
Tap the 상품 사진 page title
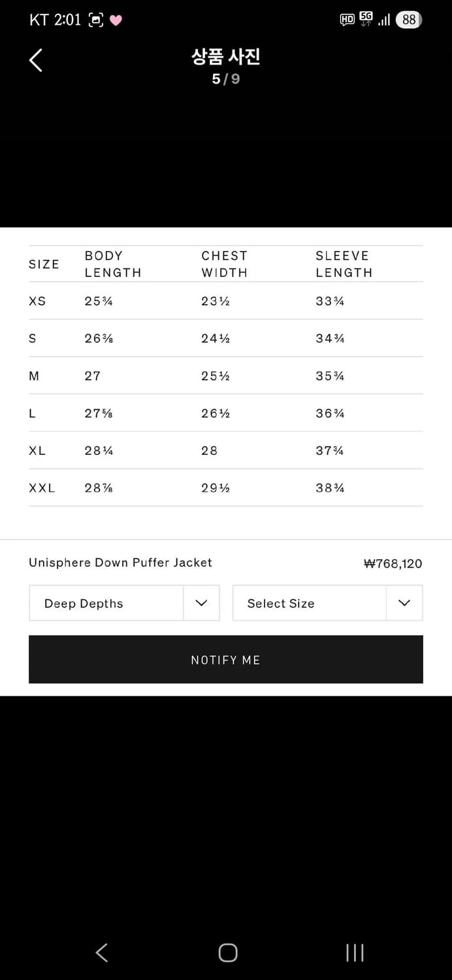click(x=226, y=57)
